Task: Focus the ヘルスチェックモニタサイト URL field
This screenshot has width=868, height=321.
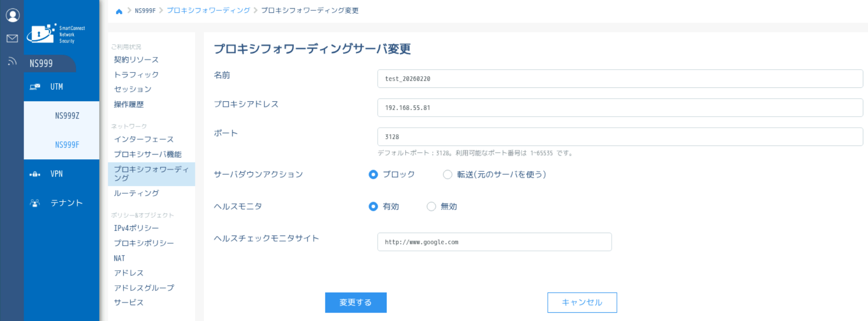Action: coord(494,242)
